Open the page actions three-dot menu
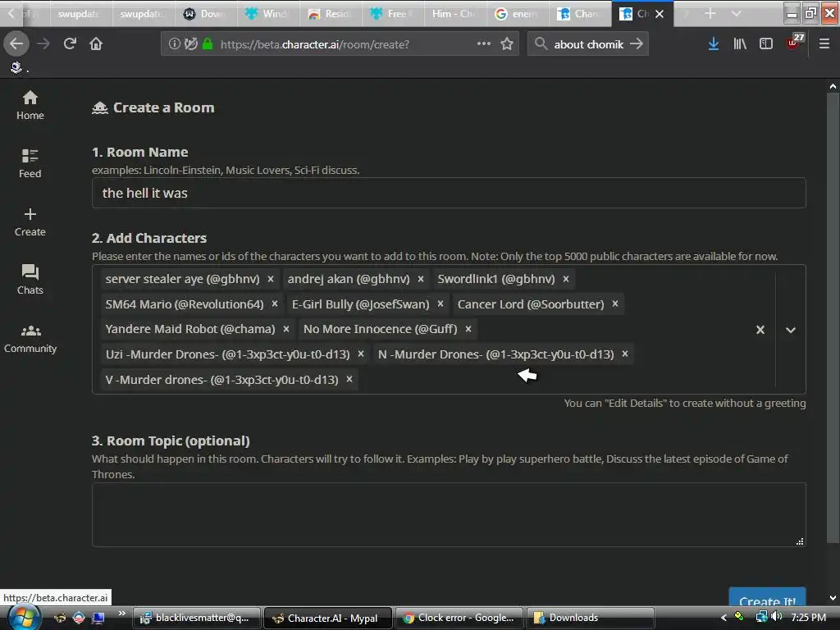Image resolution: width=840 pixels, height=630 pixels. [484, 43]
